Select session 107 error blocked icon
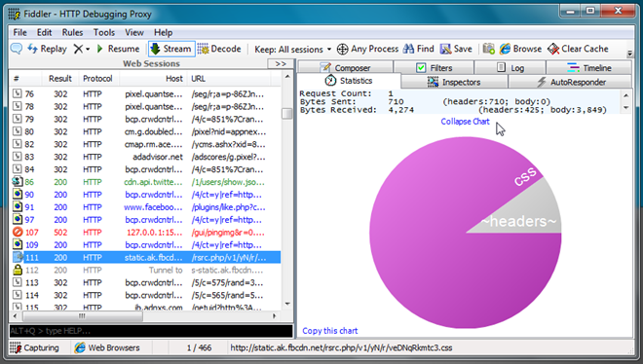Viewport: 643px width, 364px height. 18,233
